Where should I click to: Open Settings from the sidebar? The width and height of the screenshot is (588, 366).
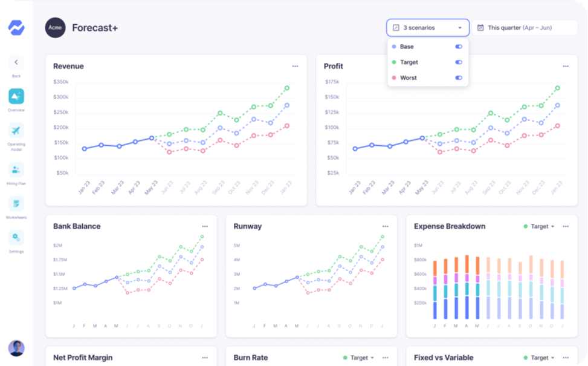(16, 238)
